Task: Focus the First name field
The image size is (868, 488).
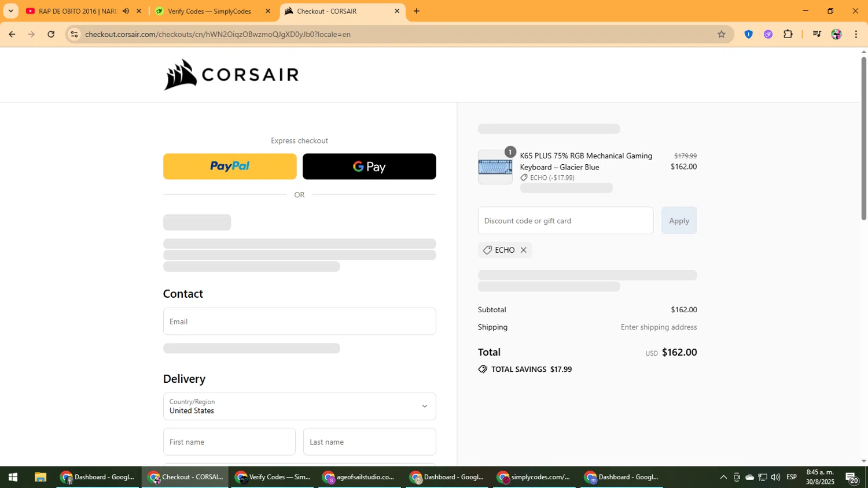Action: (x=229, y=442)
